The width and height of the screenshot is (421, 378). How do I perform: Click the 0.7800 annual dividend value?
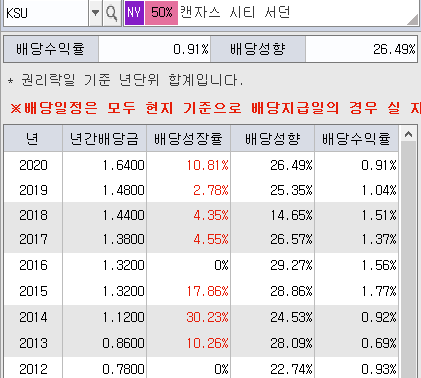123,369
